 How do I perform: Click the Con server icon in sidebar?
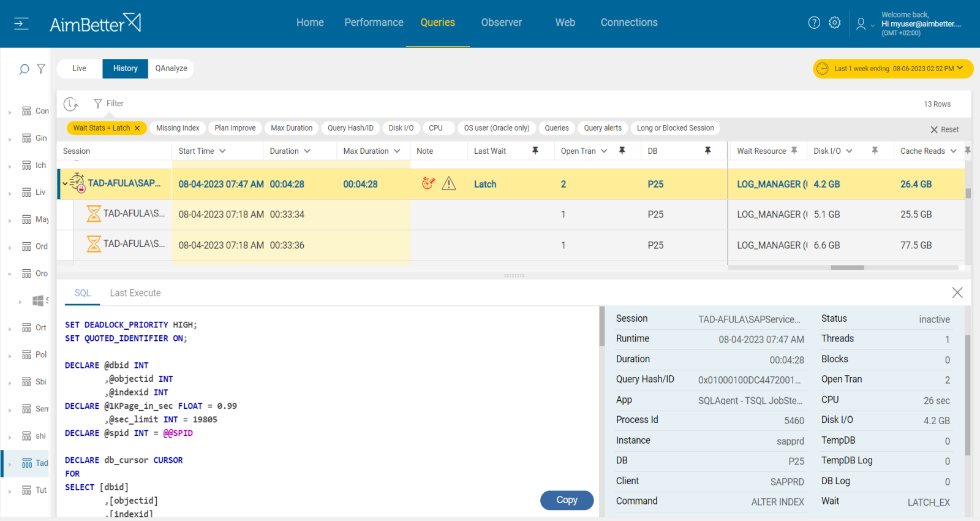pyautogui.click(x=27, y=111)
